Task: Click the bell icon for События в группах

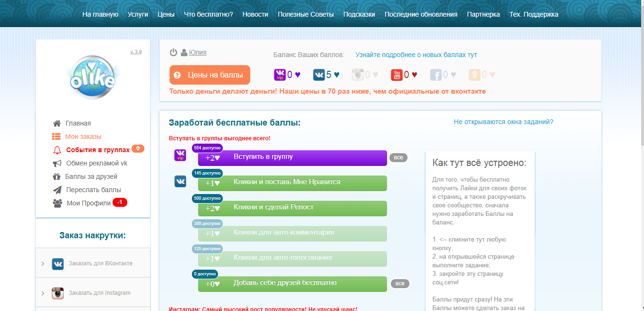Action: tap(57, 150)
